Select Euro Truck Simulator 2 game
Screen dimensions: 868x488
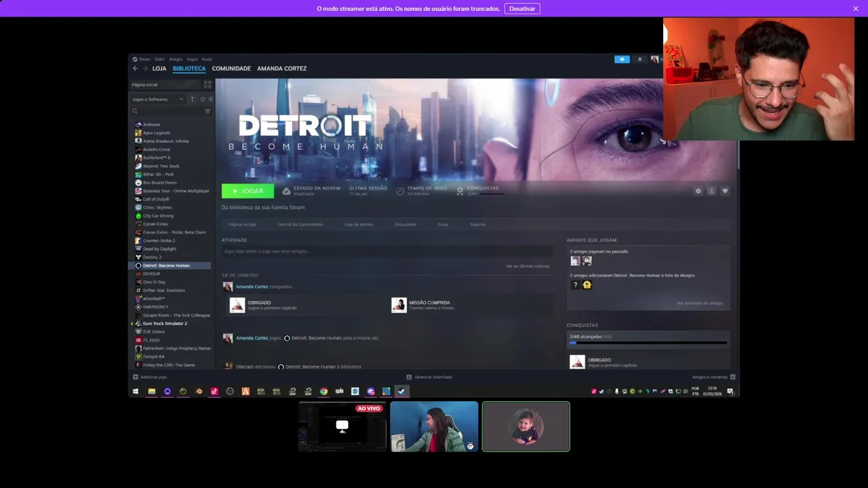(165, 323)
